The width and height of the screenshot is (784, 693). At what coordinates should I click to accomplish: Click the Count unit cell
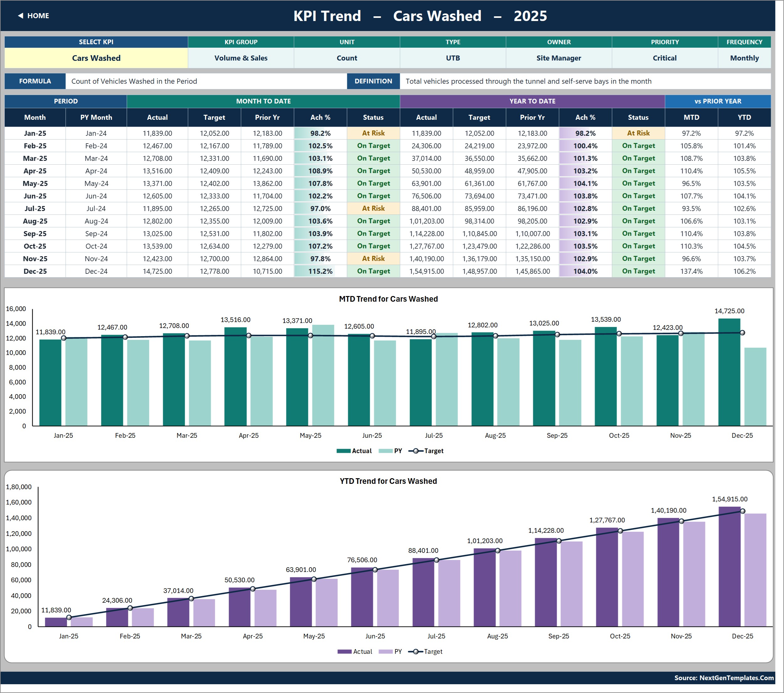[x=347, y=58]
